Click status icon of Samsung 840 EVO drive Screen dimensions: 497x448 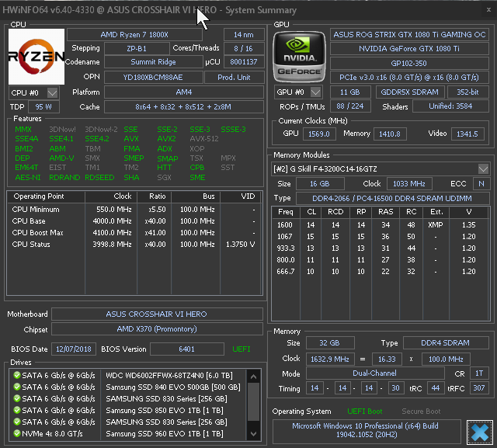(x=17, y=387)
